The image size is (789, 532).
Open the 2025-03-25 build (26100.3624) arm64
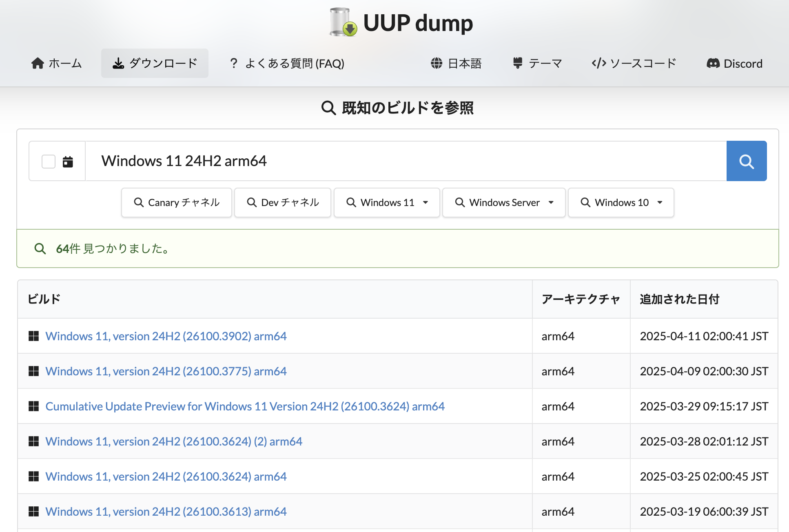tap(166, 477)
